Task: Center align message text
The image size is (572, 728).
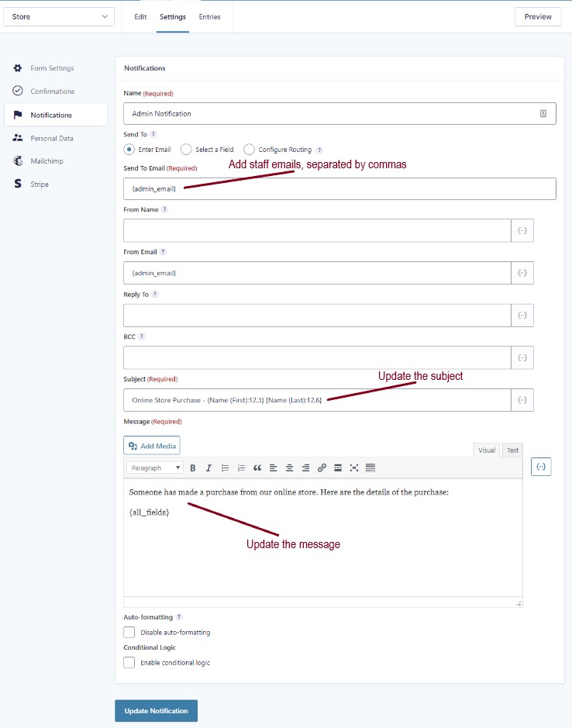Action: click(x=289, y=468)
